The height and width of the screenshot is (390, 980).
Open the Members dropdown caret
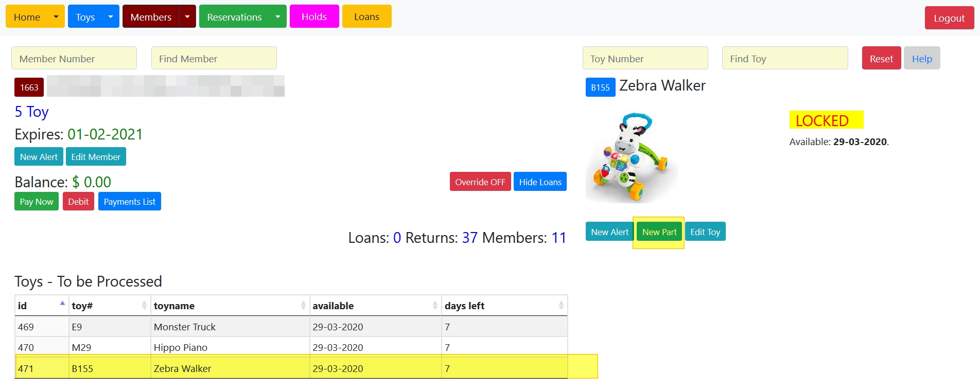click(x=187, y=16)
